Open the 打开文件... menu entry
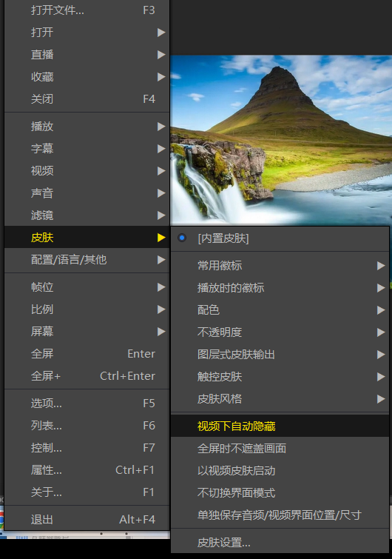Viewport: 392px width, 559px height. pyautogui.click(x=87, y=10)
